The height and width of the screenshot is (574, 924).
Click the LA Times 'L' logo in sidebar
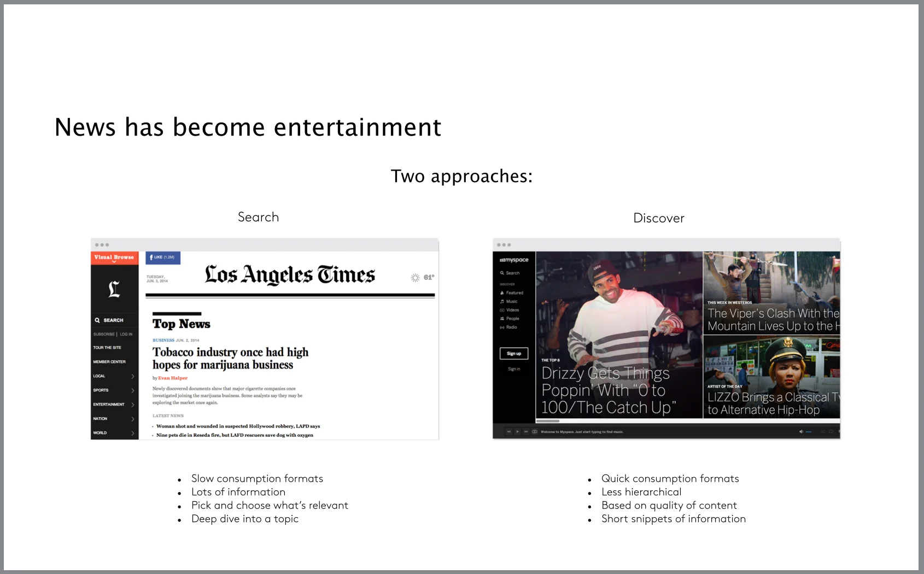[x=114, y=289]
